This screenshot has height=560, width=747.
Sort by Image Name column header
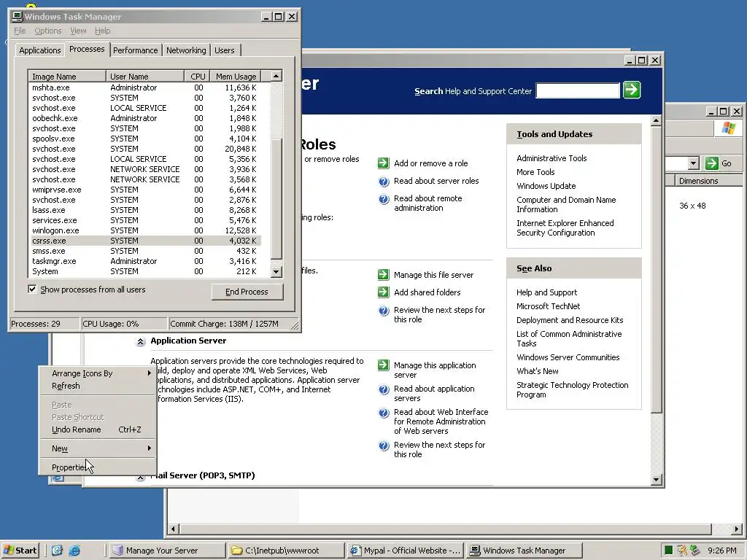coord(67,76)
